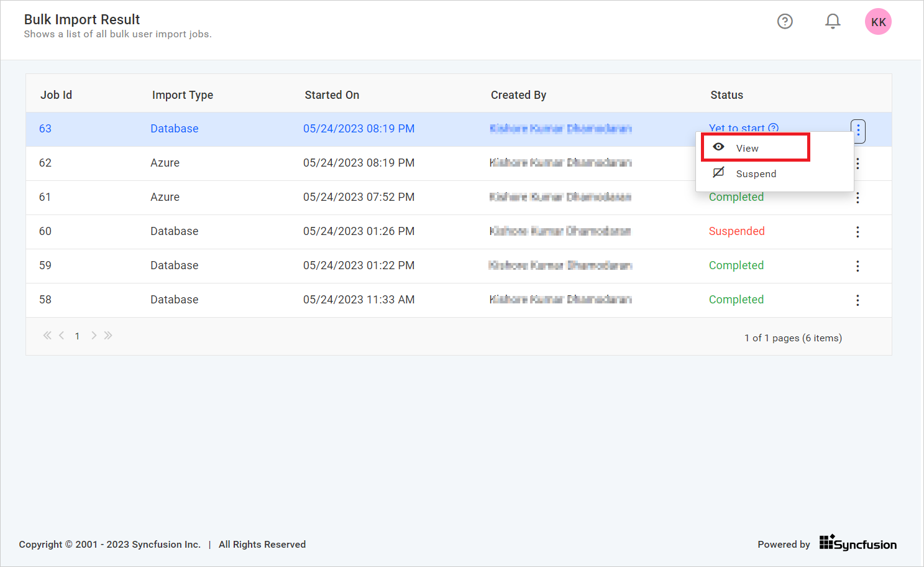This screenshot has width=924, height=567.
Task: Click the Syncfusion logo in the footer
Action: point(858,542)
